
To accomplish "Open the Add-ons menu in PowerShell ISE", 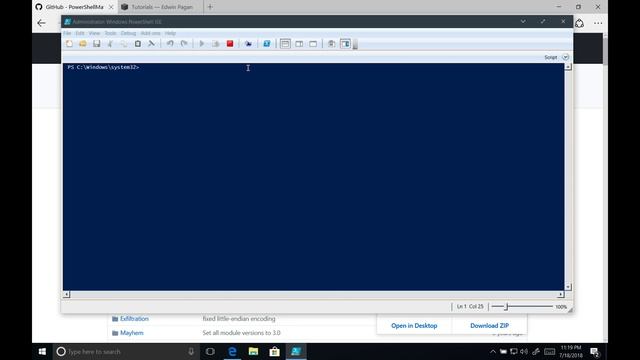I will tap(151, 33).
